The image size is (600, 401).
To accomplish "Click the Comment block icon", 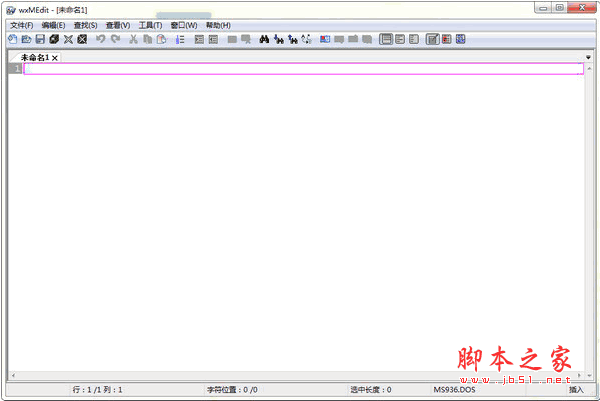I will (232, 39).
